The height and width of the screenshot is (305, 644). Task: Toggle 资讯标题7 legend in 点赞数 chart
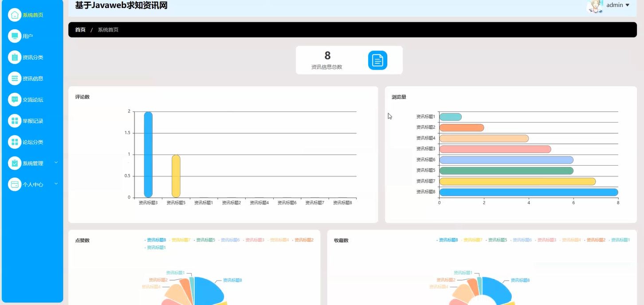pos(180,240)
